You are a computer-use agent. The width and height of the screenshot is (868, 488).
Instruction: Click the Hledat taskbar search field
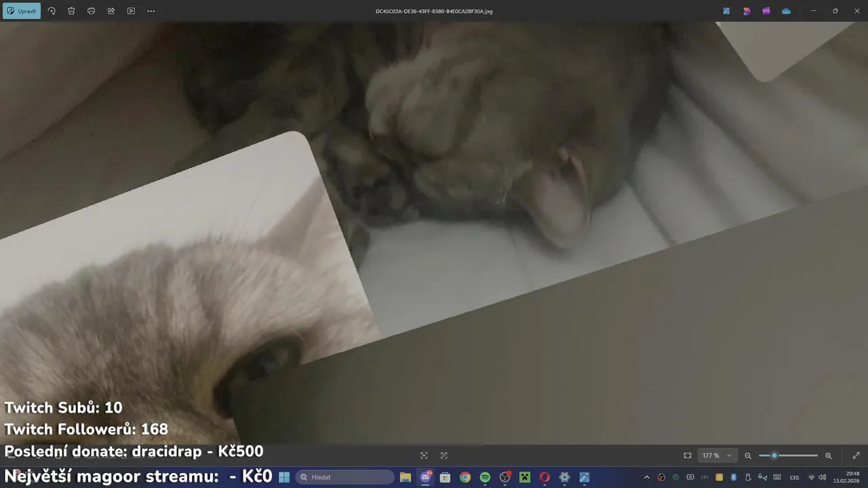coord(344,477)
